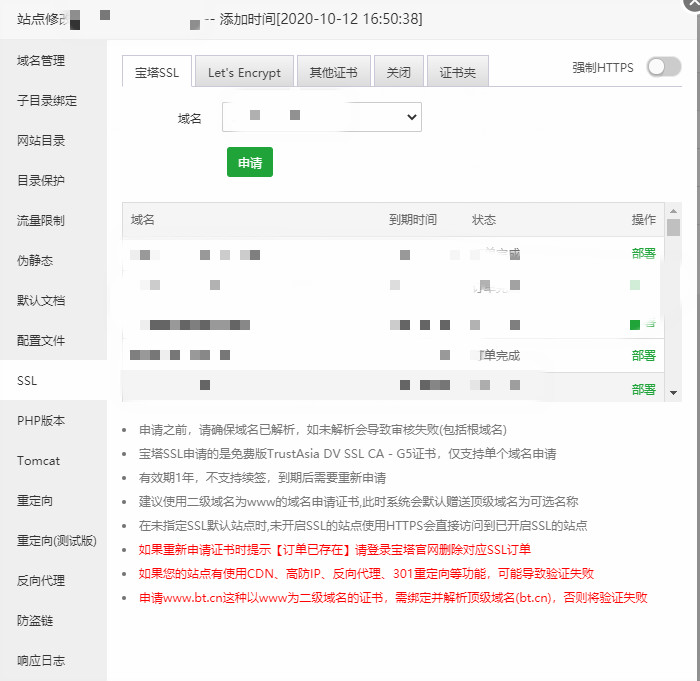Switch to the 其他证书 tab
The width and height of the screenshot is (700, 681).
334,72
